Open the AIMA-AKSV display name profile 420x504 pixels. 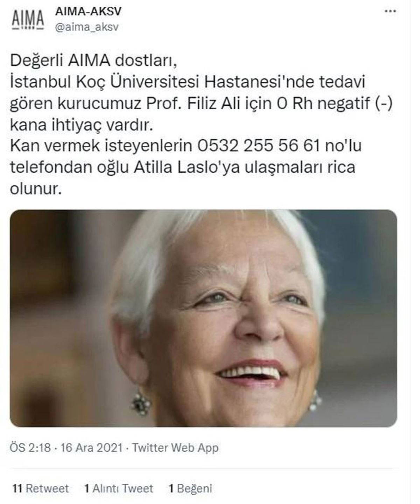(88, 11)
